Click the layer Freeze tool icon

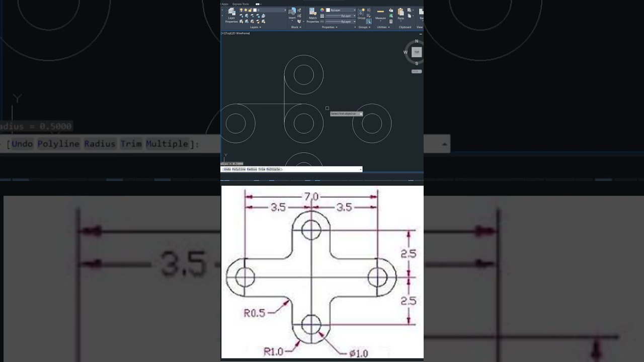(252, 16)
